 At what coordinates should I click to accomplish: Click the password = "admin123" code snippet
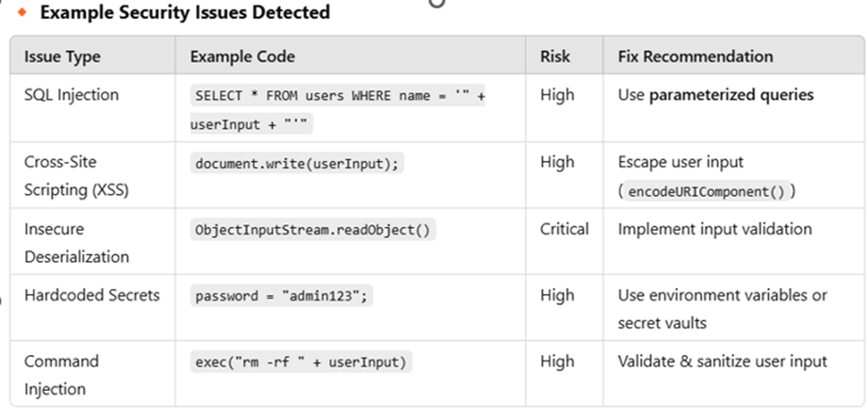click(x=282, y=296)
